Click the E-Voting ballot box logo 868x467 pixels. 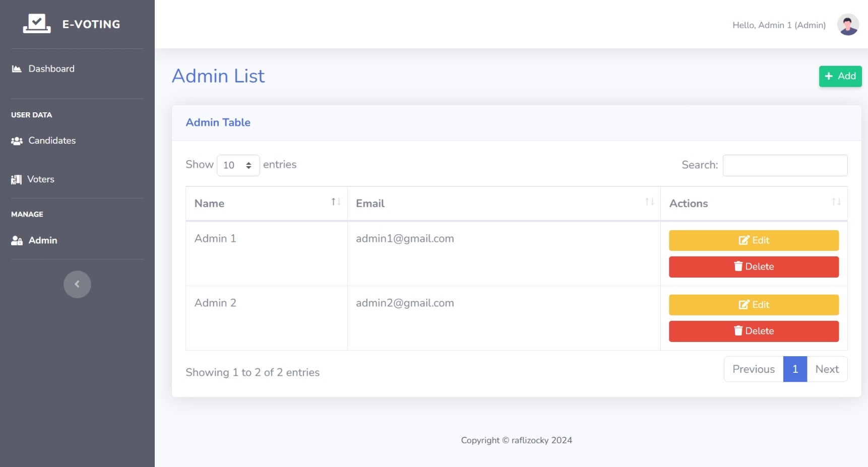pyautogui.click(x=37, y=24)
